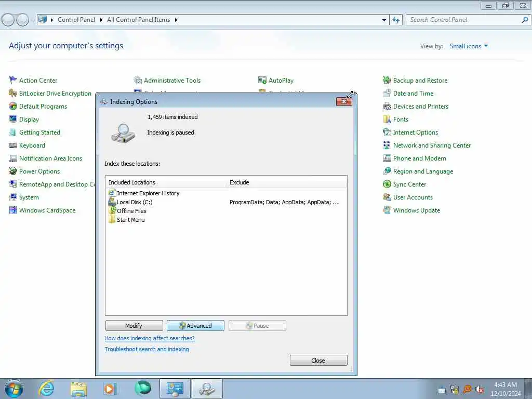Click the Default Programs icon
532x399 pixels.
pyautogui.click(x=13, y=106)
